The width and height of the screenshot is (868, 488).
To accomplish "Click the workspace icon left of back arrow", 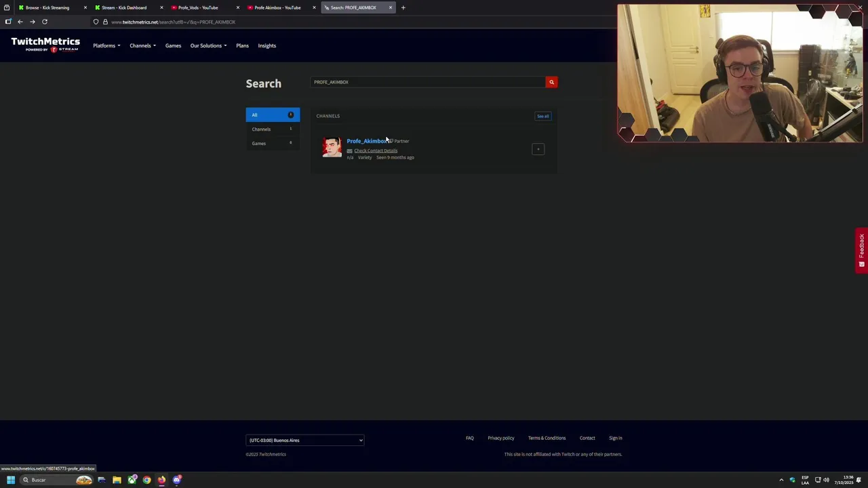I will click(x=8, y=22).
